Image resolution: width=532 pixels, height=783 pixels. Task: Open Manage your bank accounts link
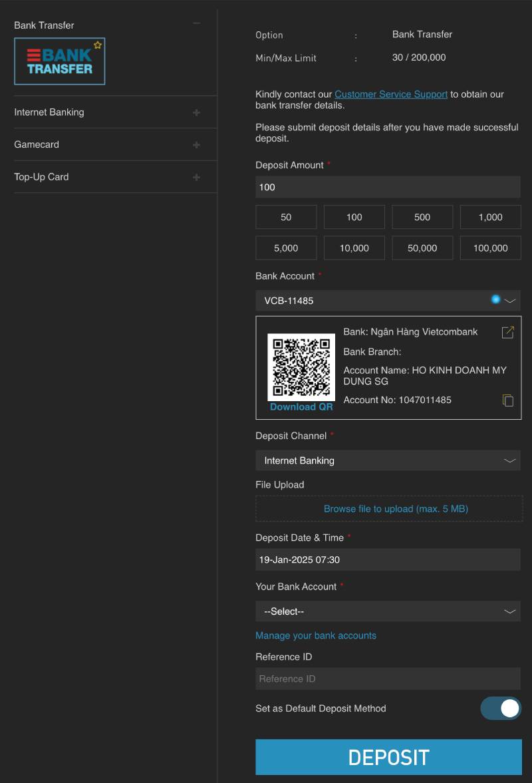(x=316, y=636)
